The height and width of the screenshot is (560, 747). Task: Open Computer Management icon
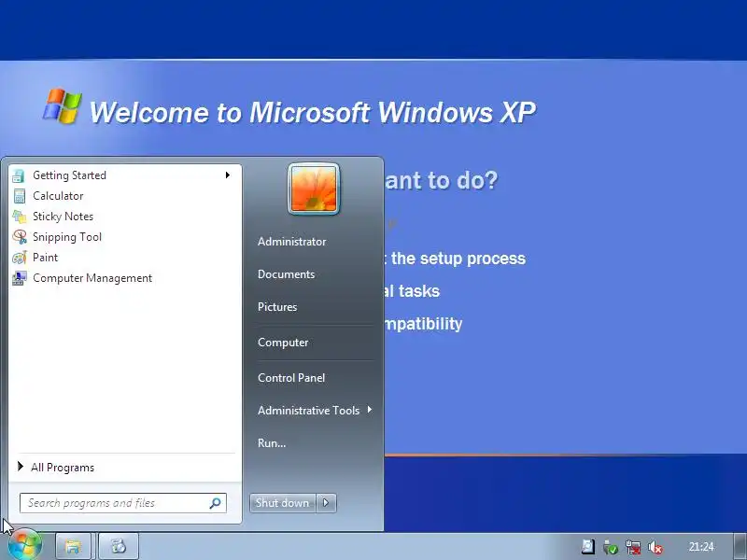(19, 278)
